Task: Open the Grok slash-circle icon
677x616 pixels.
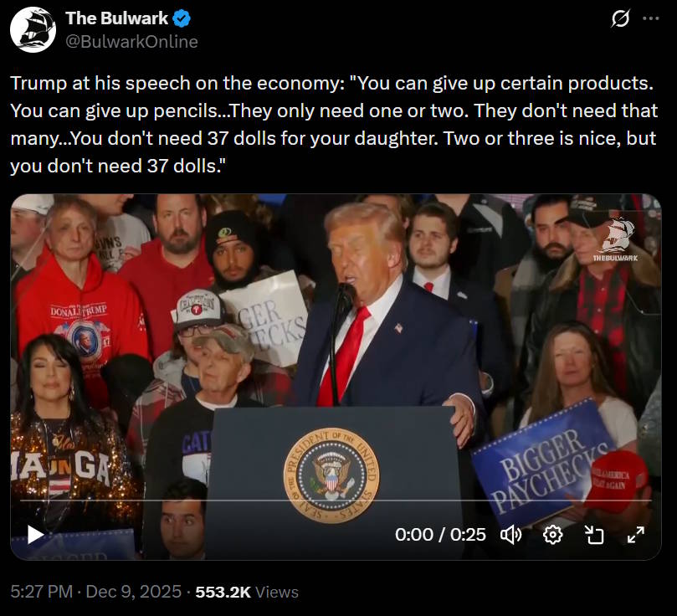Action: pyautogui.click(x=620, y=19)
